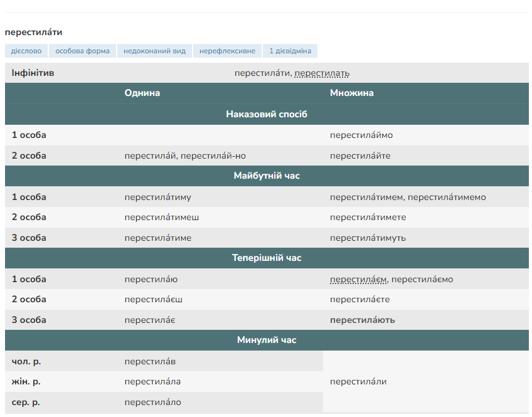Click the past plural form 'перестилали'
532x417 pixels.
[x=358, y=381]
